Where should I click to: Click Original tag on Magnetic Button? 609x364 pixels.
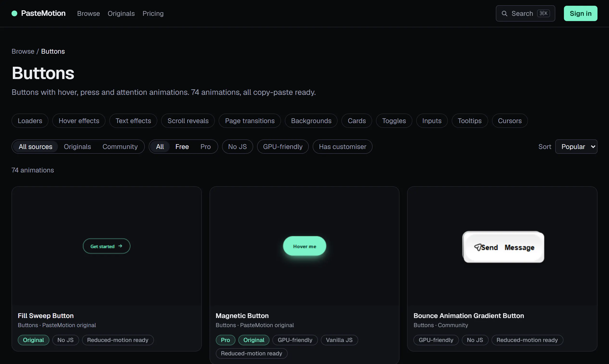tap(254, 340)
